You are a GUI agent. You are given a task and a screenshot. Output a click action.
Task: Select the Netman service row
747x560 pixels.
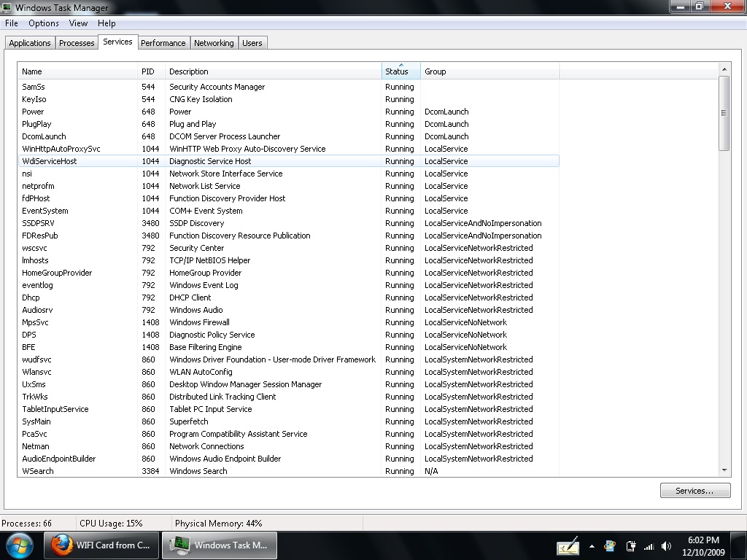(288, 446)
